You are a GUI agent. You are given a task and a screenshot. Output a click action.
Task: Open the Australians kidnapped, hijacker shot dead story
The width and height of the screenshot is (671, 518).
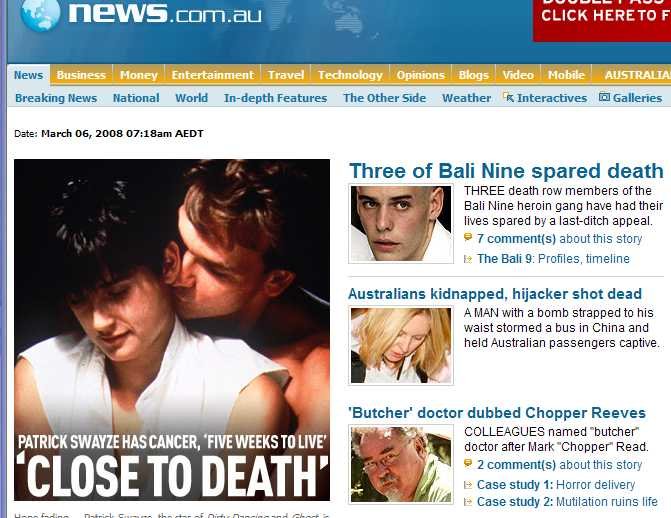(495, 294)
